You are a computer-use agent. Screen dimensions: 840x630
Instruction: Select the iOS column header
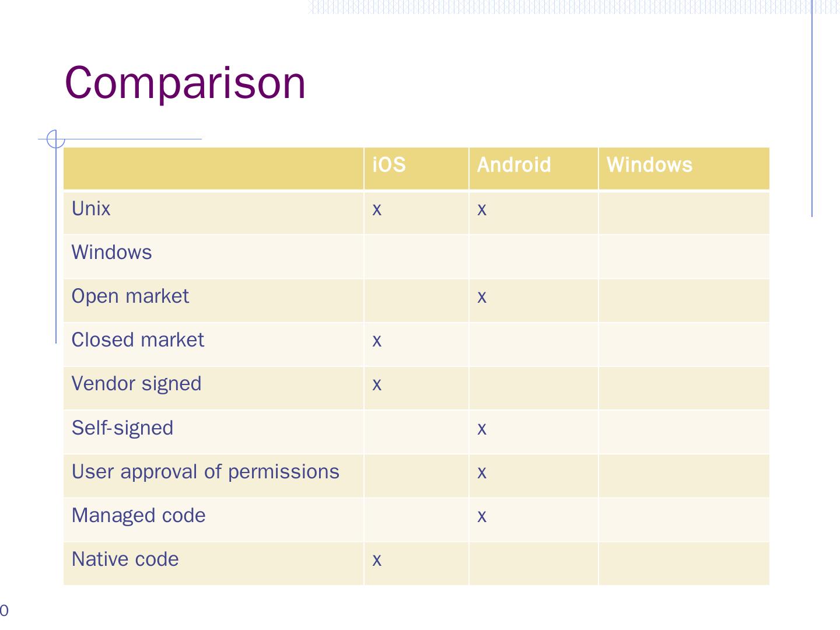tap(389, 165)
